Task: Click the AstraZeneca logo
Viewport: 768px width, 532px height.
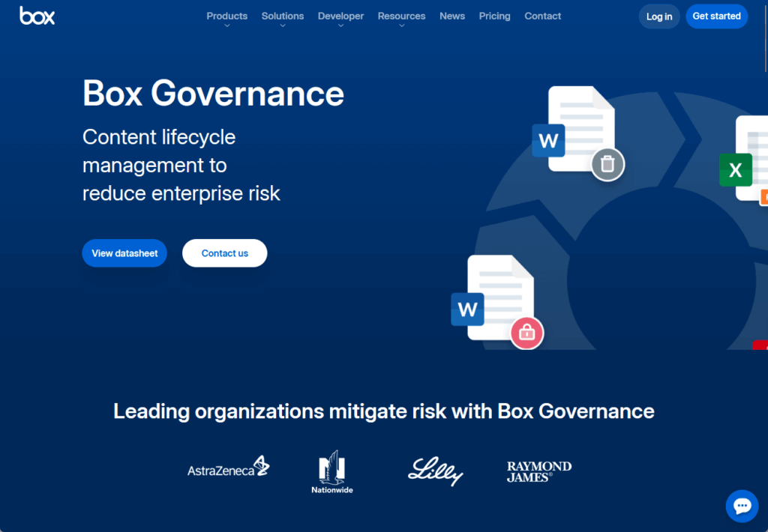Action: pos(228,467)
